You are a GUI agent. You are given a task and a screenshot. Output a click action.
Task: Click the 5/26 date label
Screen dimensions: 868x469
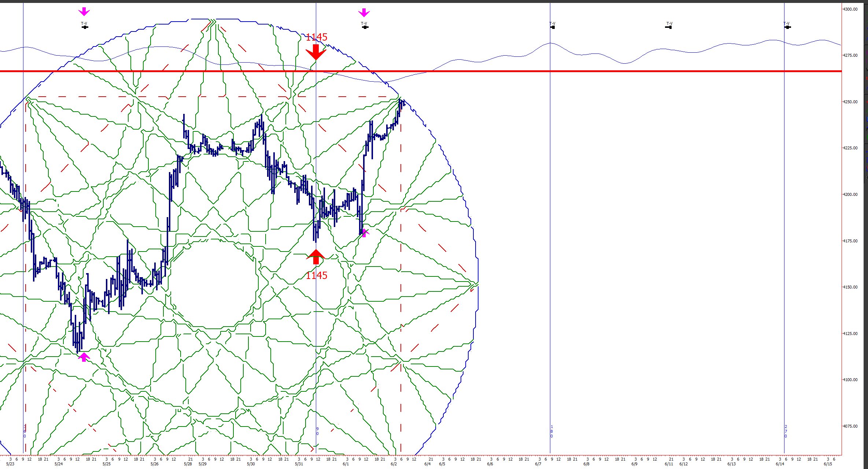pyautogui.click(x=155, y=464)
